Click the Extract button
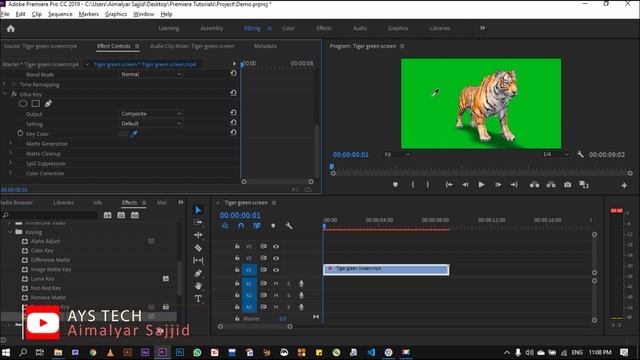640x360 pixels. point(551,185)
